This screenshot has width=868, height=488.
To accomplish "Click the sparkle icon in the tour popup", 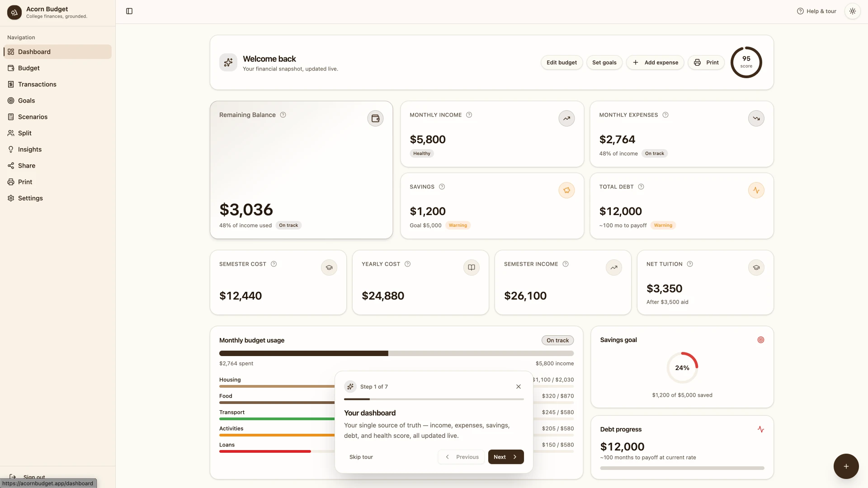I will click(x=350, y=387).
